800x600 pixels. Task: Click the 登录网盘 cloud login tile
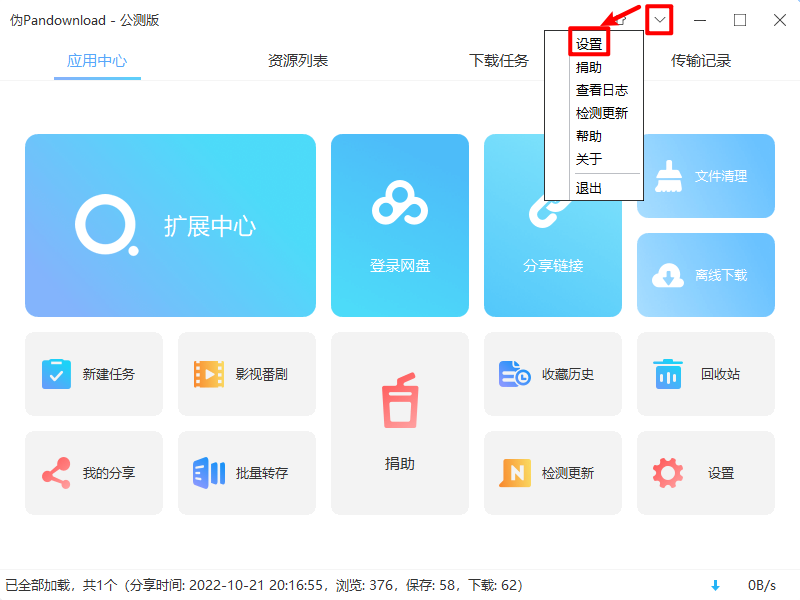400,226
